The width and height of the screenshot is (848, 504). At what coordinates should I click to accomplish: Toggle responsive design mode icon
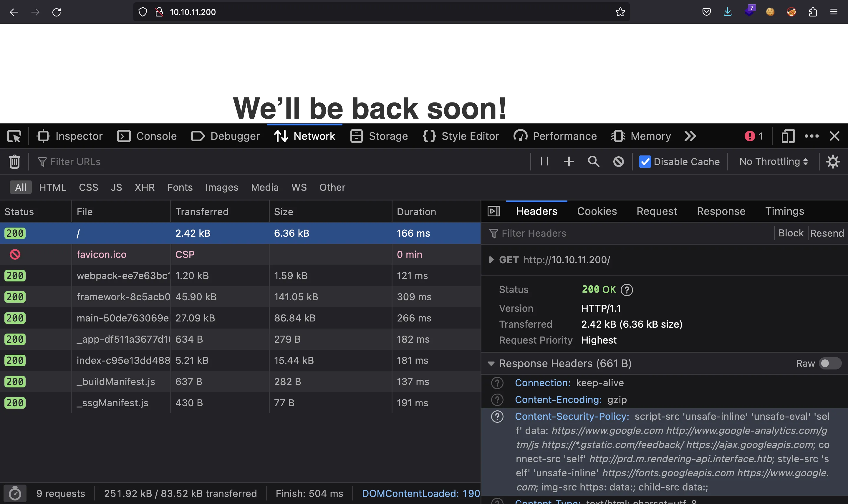[x=788, y=136]
